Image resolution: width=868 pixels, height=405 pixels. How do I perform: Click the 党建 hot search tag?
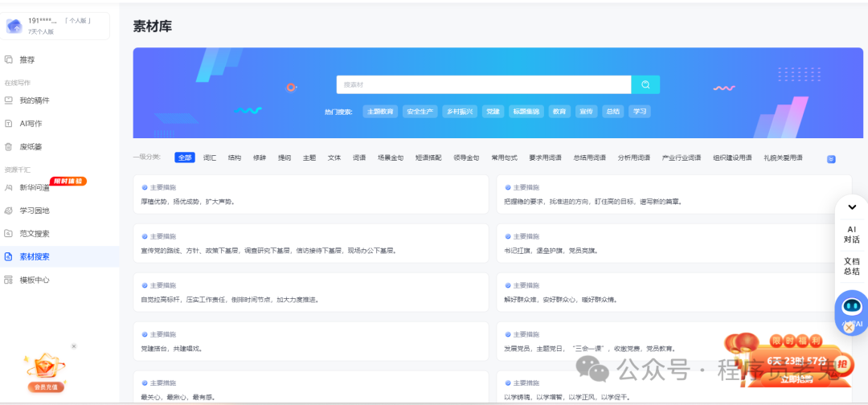(493, 111)
